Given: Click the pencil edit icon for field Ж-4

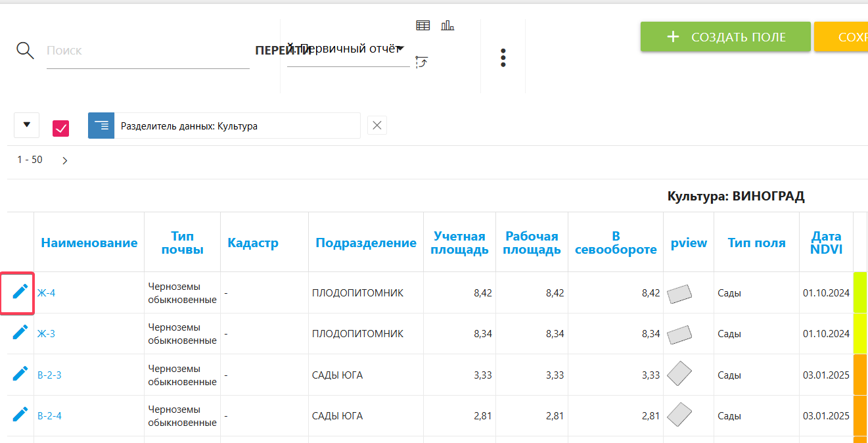Looking at the screenshot, I should click(x=20, y=291).
